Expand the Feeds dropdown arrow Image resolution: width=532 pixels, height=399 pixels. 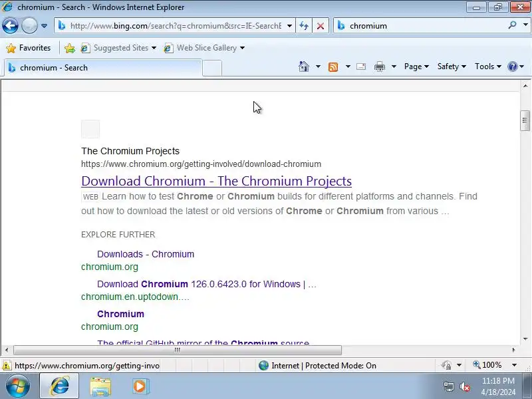[x=348, y=66]
